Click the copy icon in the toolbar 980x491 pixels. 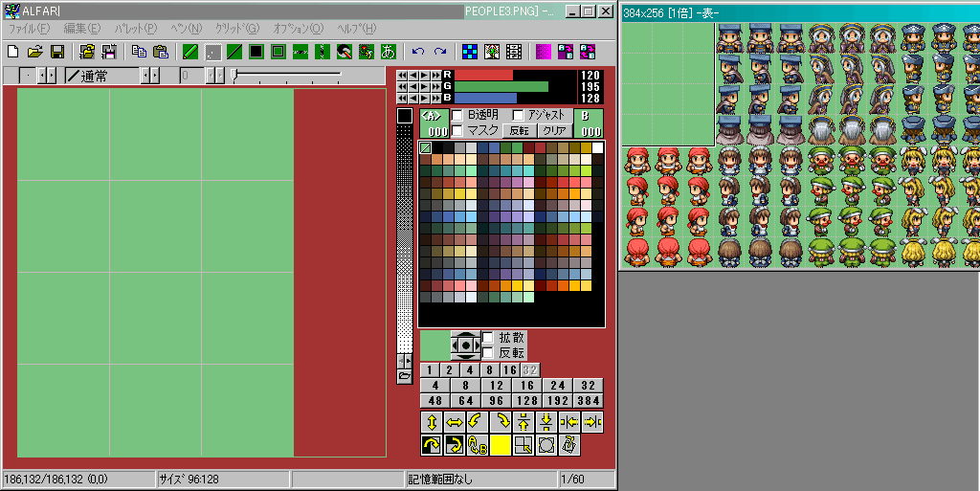(x=139, y=52)
